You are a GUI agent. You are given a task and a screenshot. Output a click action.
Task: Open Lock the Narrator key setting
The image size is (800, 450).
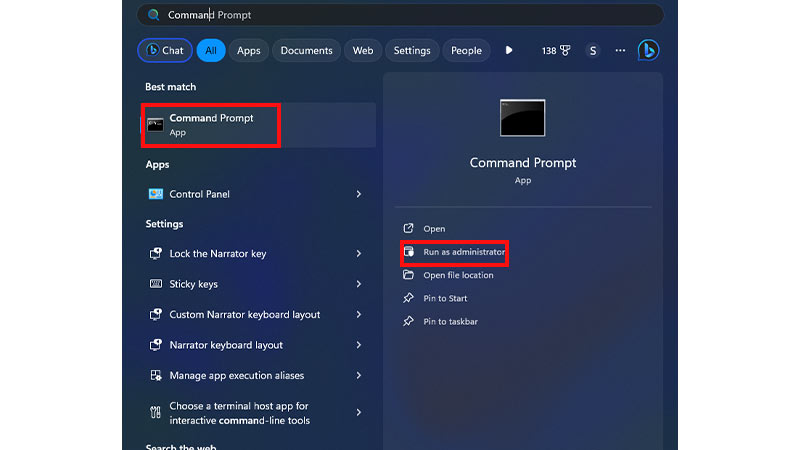tap(258, 254)
